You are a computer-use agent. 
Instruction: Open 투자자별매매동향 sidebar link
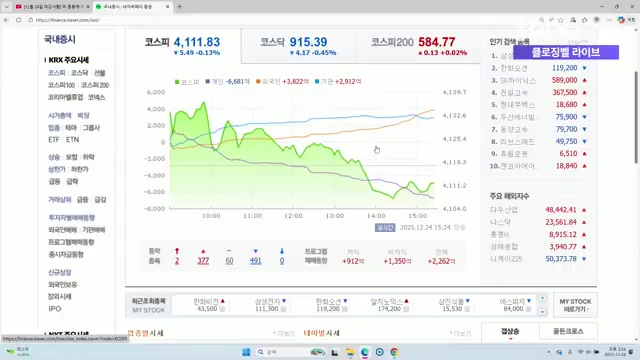pos(71,218)
